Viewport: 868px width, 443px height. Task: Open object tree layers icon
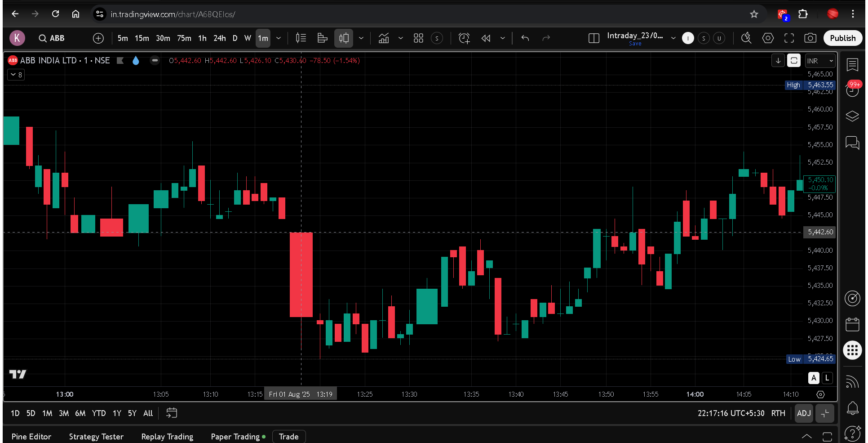point(852,116)
